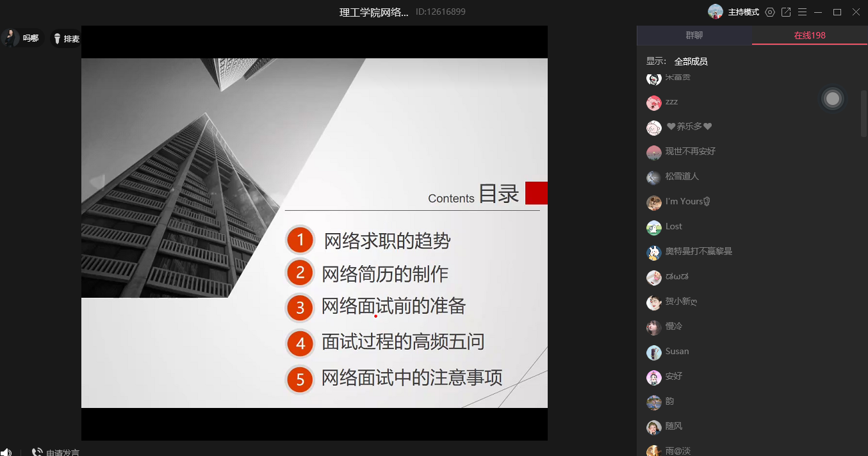Click the host profile avatar in title bar
The width and height of the screenshot is (868, 456).
(715, 12)
